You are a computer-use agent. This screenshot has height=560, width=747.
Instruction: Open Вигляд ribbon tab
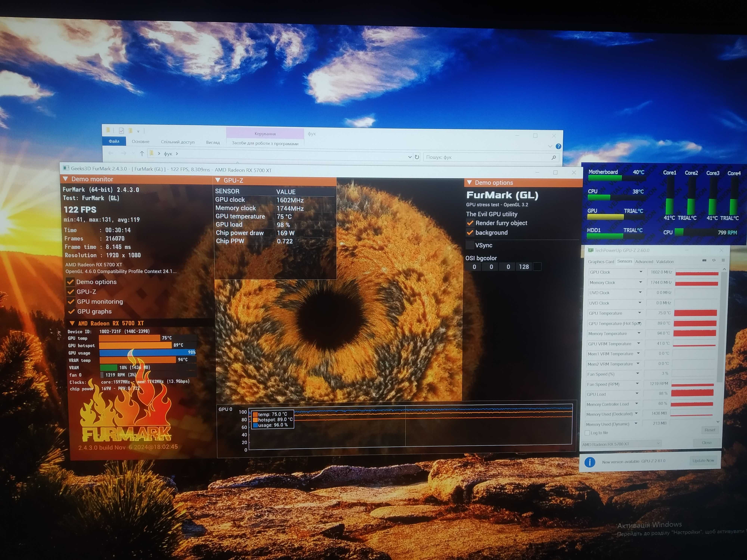[213, 142]
